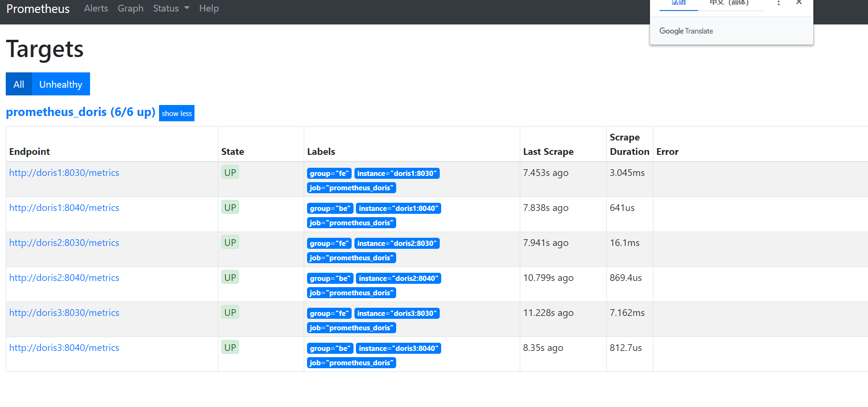This screenshot has width=868, height=407.
Task: Select the "7.838s ago" last scrape value
Action: coord(546,208)
